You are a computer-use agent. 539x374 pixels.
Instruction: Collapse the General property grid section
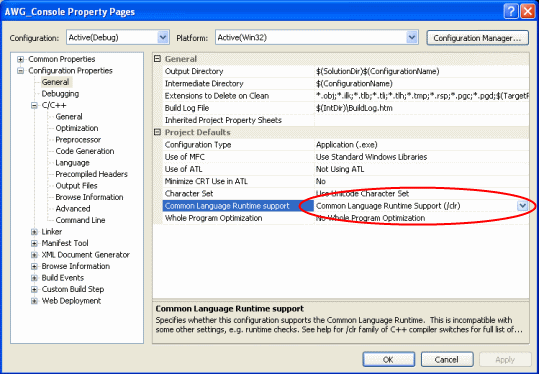[157, 59]
